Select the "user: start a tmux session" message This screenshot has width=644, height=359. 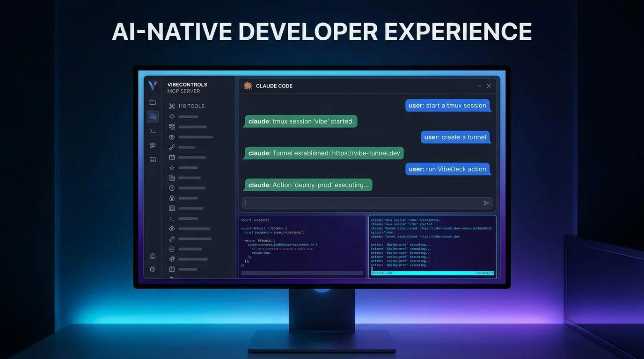(x=448, y=106)
